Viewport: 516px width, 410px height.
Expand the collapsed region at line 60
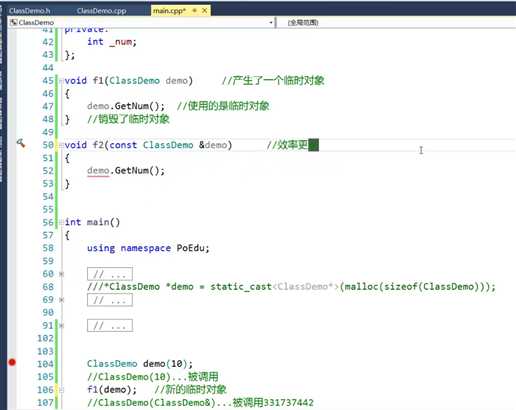(x=61, y=274)
